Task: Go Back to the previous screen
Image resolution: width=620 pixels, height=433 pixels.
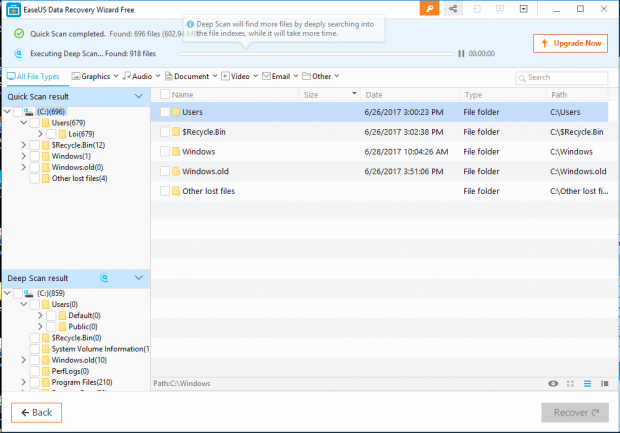Action: click(x=37, y=412)
